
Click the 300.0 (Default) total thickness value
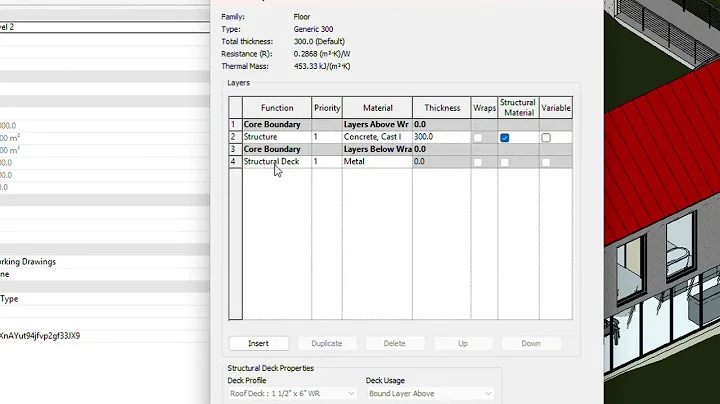(319, 41)
